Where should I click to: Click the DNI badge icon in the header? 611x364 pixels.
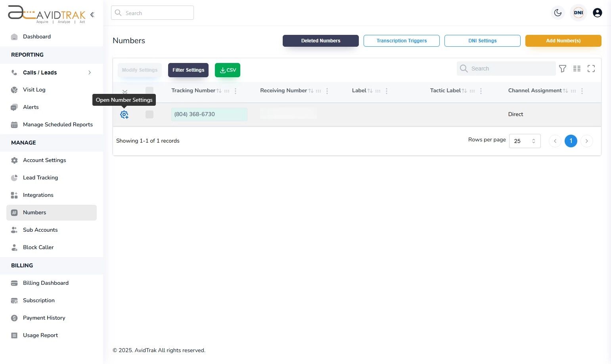click(578, 13)
